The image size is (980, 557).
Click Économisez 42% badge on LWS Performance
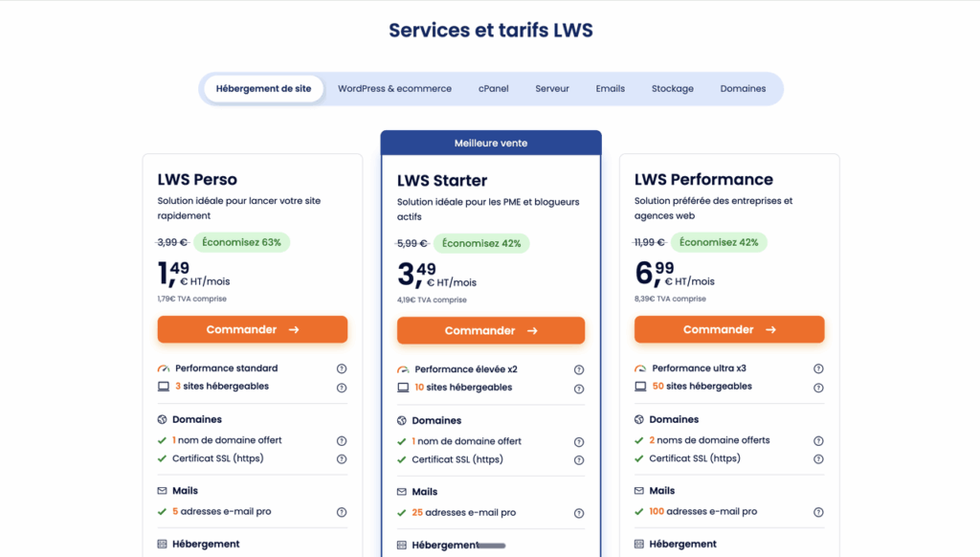719,242
